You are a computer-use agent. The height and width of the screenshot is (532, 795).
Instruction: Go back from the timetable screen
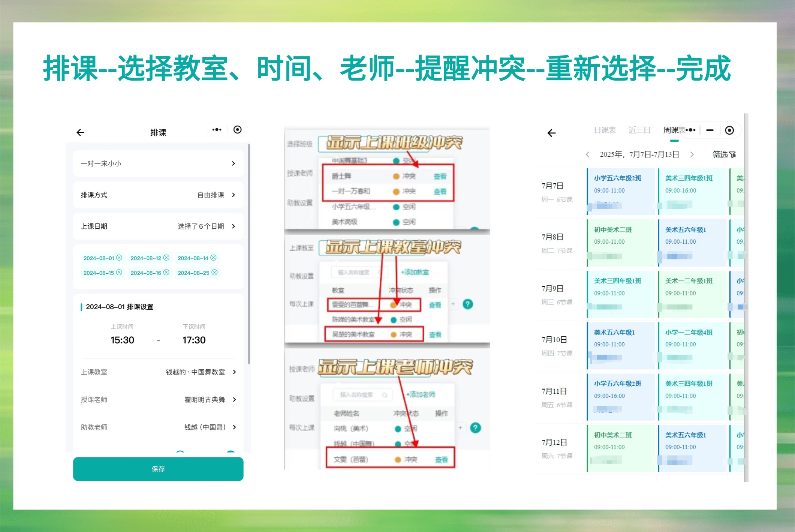point(551,133)
